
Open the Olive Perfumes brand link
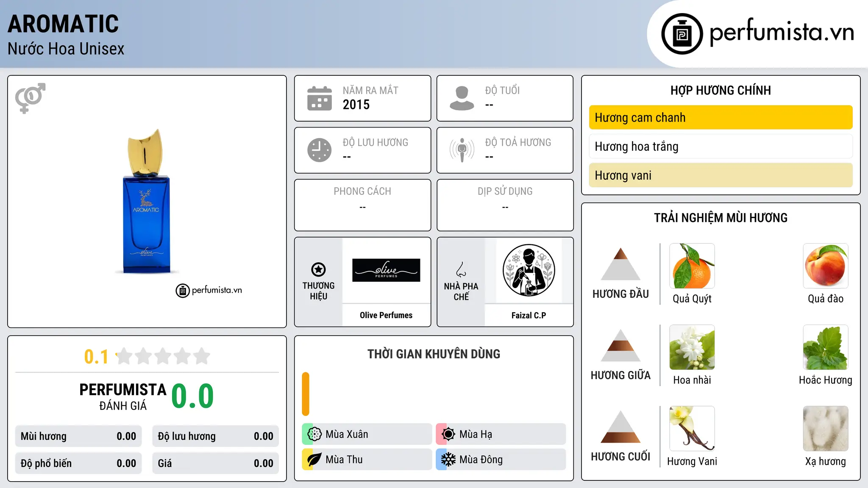(386, 315)
